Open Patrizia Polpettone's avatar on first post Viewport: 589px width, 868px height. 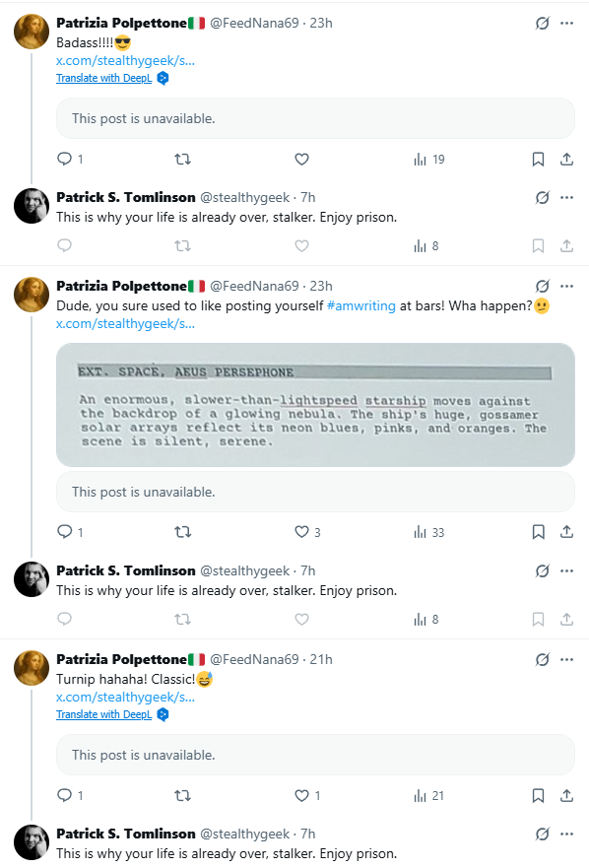32,32
